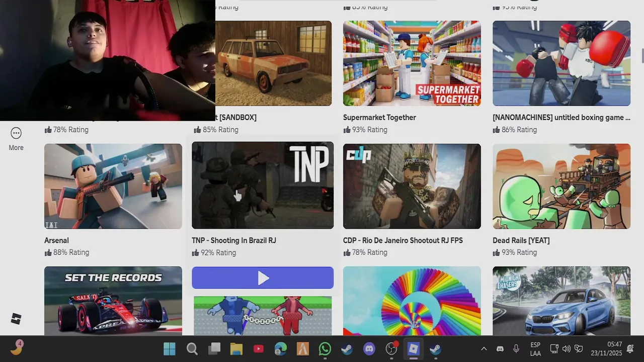The image size is (644, 362).
Task: Open the network status tray icon
Action: tap(554, 348)
